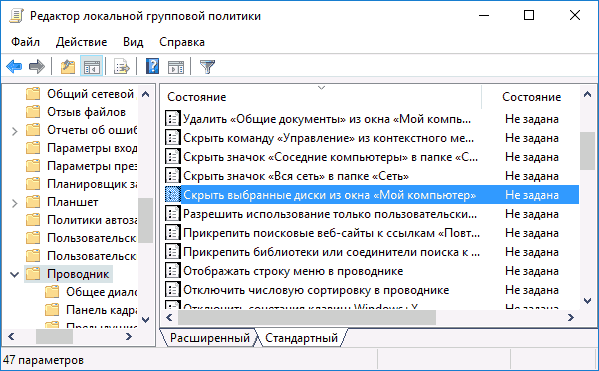Click sort chevron above first column header

click(x=321, y=88)
